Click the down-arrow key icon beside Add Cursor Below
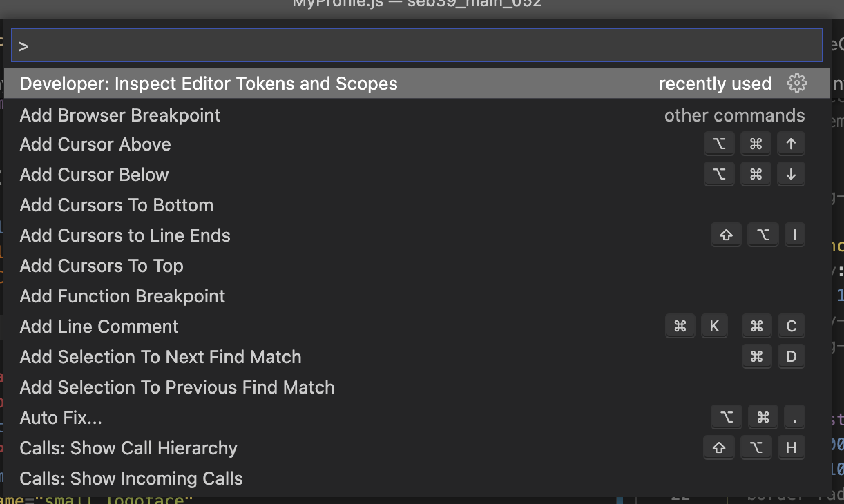The width and height of the screenshot is (844, 504). pyautogui.click(x=791, y=174)
